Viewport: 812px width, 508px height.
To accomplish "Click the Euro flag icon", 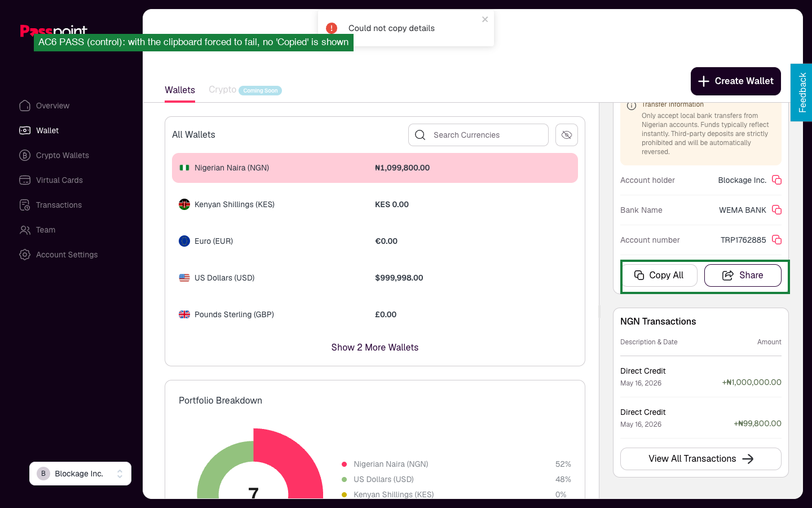I will (184, 241).
